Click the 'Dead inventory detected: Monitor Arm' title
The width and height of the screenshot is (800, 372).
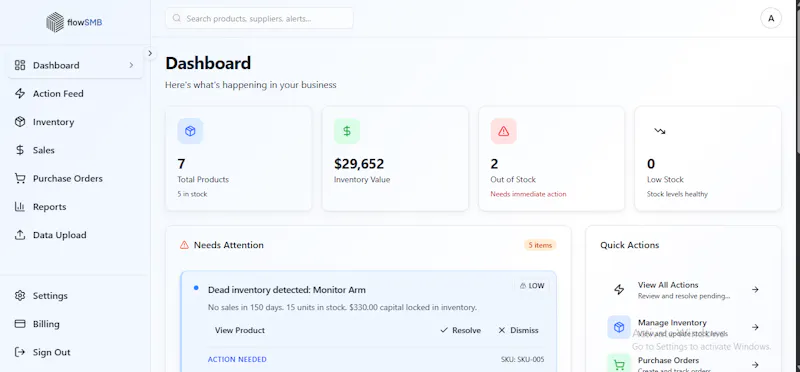[287, 290]
